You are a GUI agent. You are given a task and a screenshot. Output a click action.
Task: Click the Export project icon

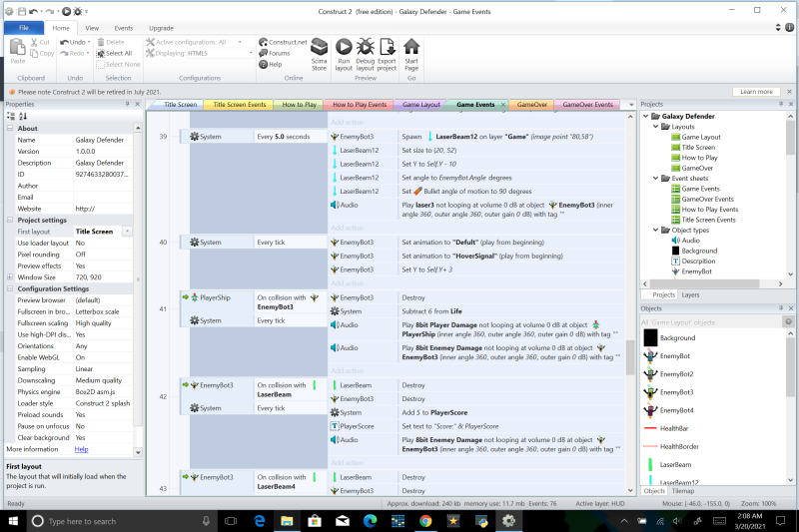point(387,54)
